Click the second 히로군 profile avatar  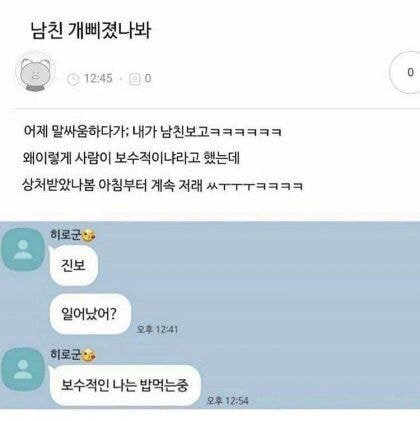[23, 369]
